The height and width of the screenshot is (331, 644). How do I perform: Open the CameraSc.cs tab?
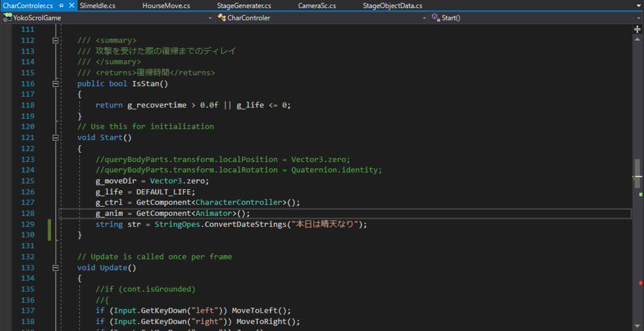(317, 6)
